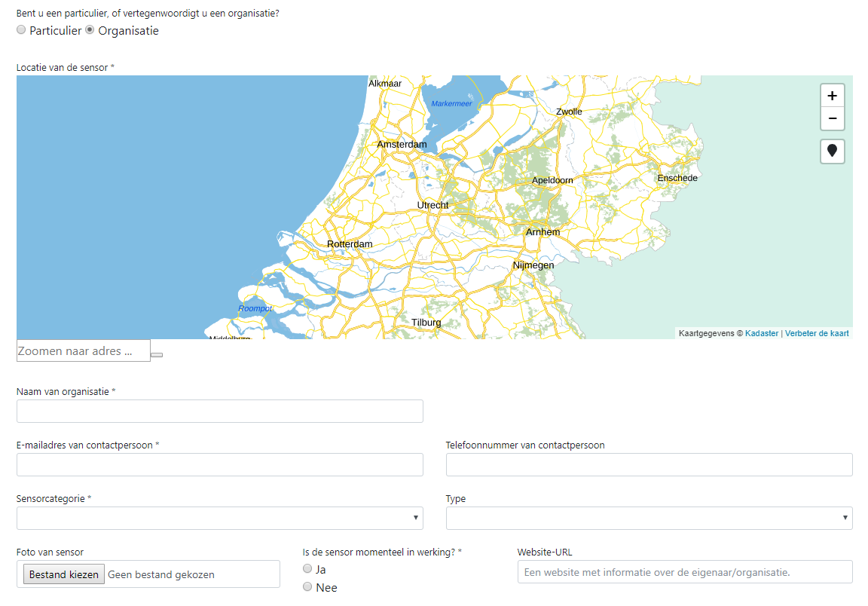Click the Telefoonnummer van contactpersoon field
This screenshot has width=868, height=606.
(x=649, y=464)
